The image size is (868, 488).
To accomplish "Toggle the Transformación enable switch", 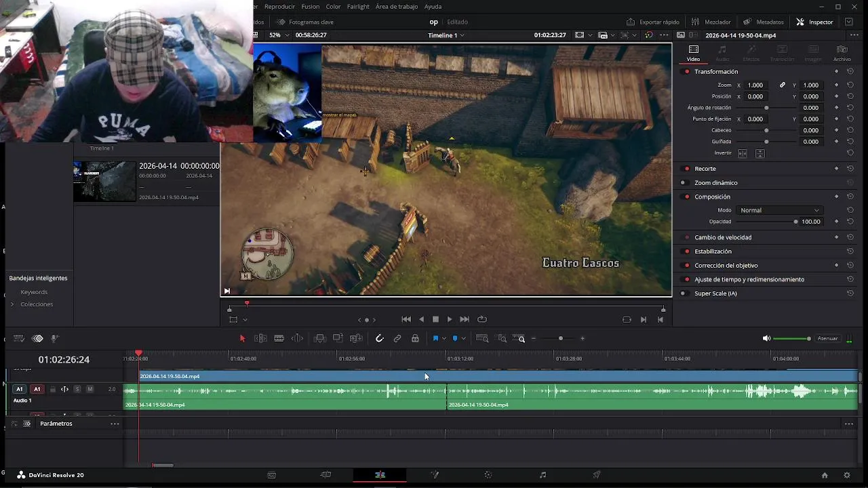I will pyautogui.click(x=686, y=71).
